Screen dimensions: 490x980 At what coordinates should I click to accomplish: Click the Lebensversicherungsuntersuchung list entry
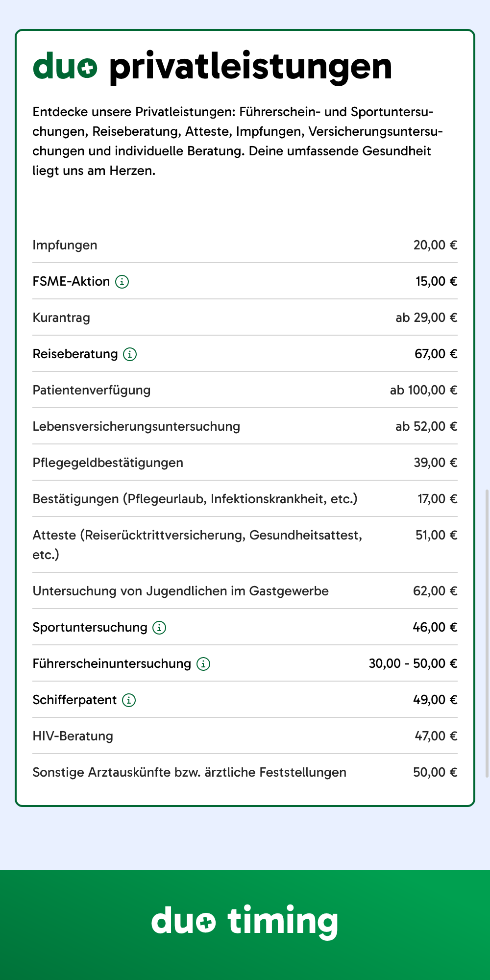136,427
